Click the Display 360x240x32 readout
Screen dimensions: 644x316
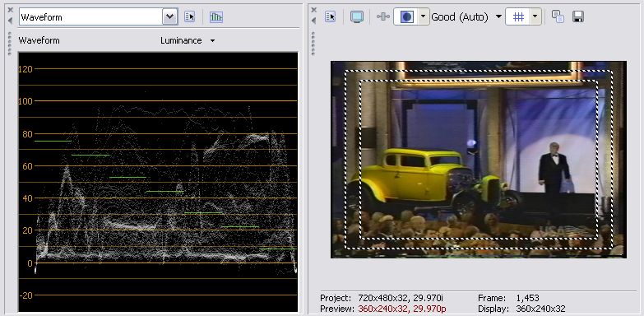tap(521, 309)
